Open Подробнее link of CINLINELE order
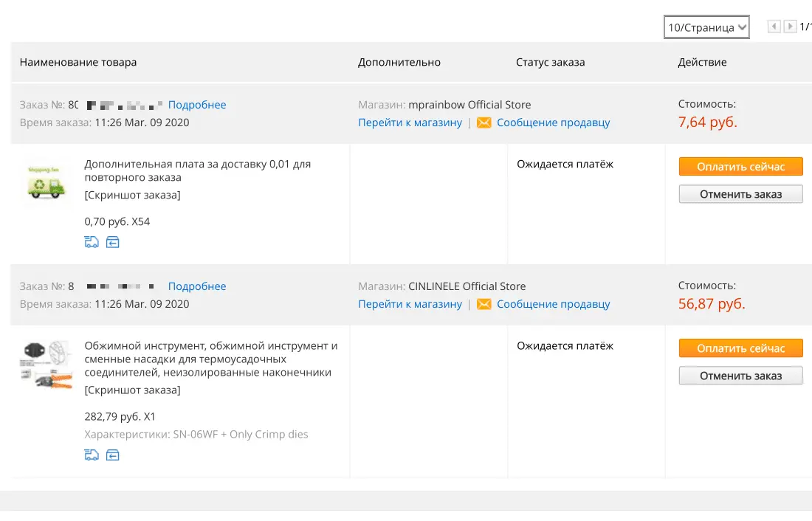This screenshot has height=521, width=812. tap(197, 286)
